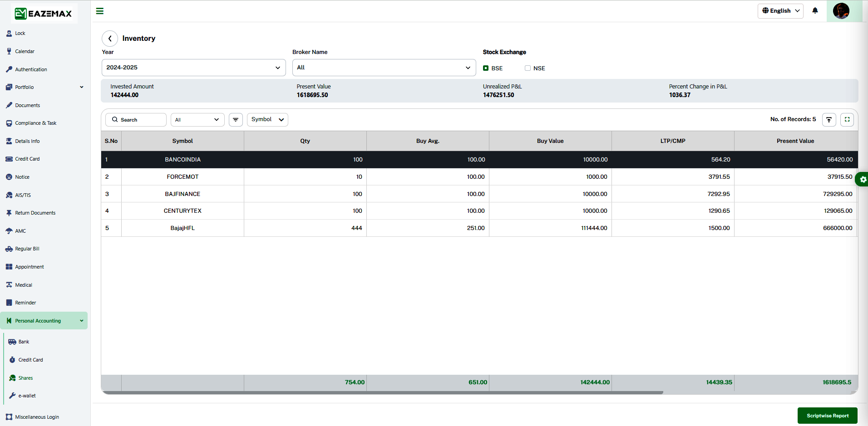This screenshot has width=868, height=426.
Task: Click the 1618695.5 total present value
Action: point(837,382)
